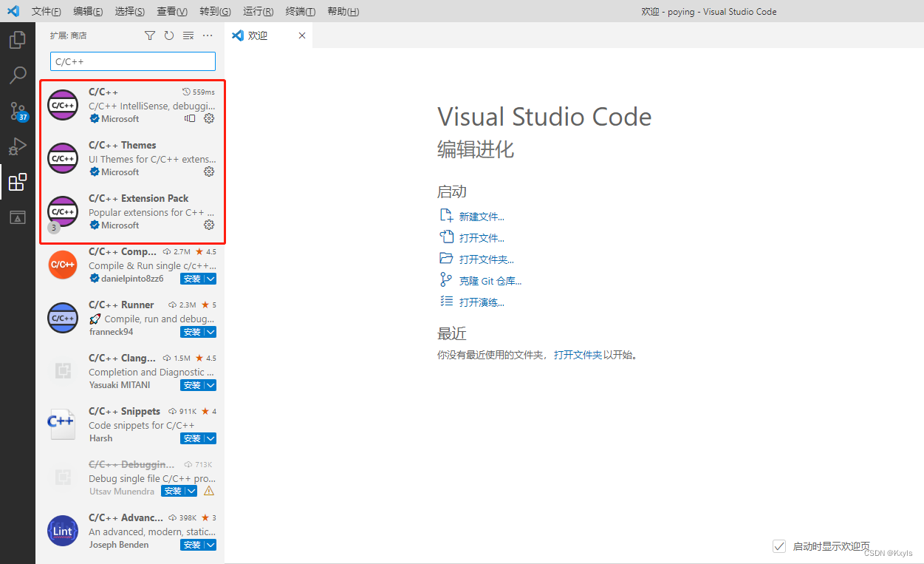Viewport: 924px width, 564px height.
Task: Click publisher name danielpinto8zz6
Action: [132, 279]
